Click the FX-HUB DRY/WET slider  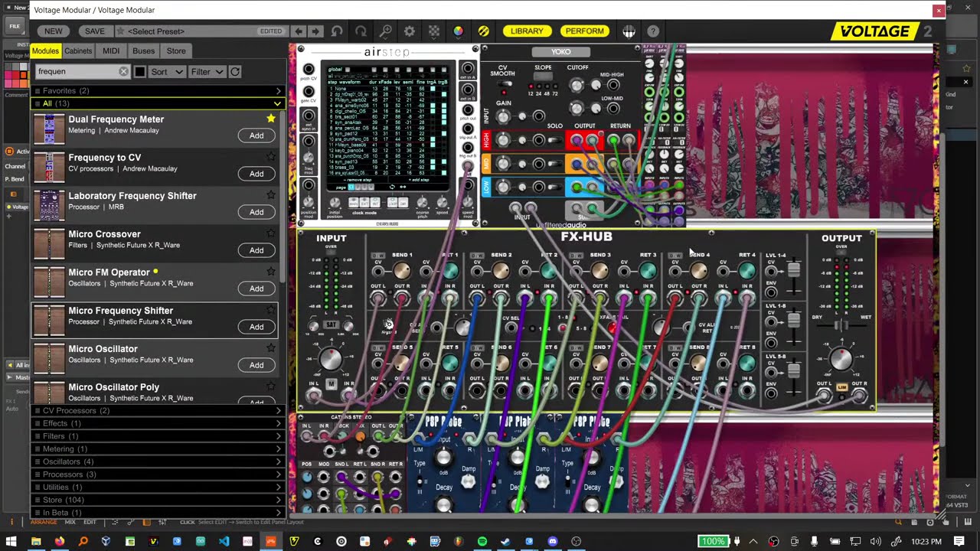point(840,325)
